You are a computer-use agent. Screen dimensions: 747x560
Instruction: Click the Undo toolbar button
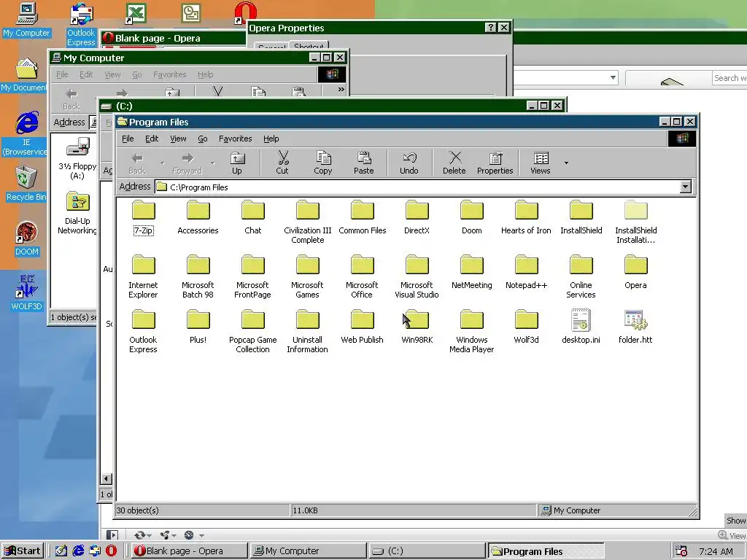[x=409, y=163]
